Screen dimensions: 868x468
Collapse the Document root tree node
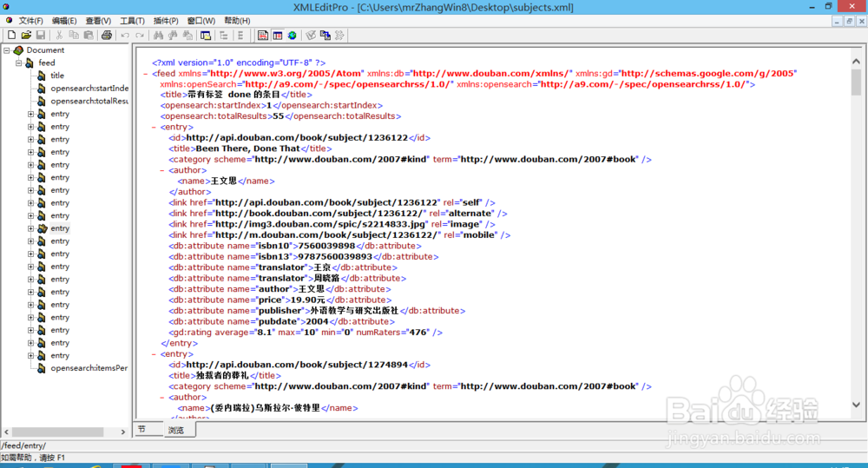pyautogui.click(x=7, y=49)
